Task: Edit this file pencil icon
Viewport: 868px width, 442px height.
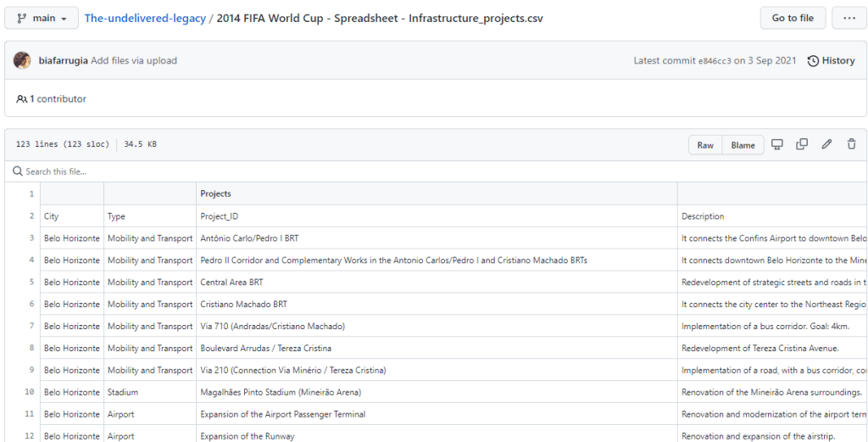Action: 826,145
